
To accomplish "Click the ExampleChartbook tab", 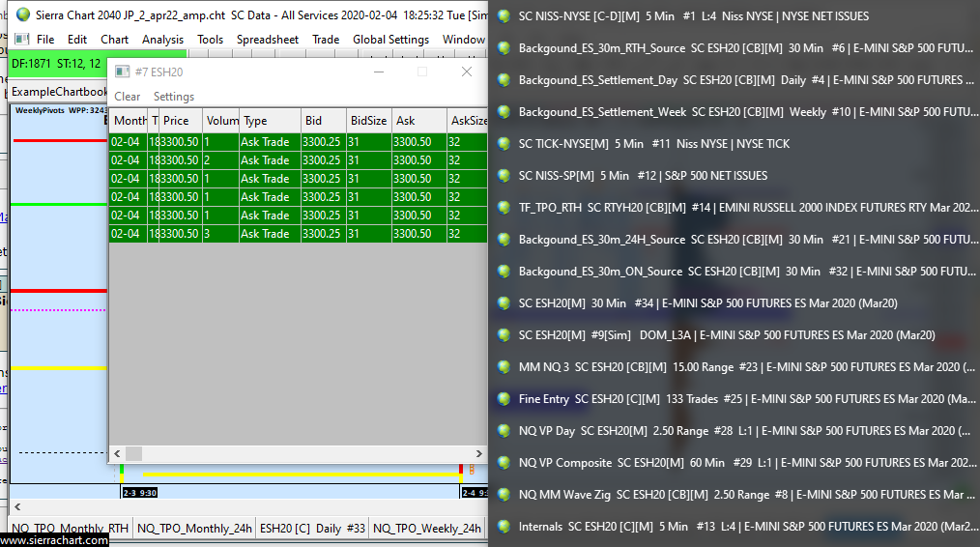I will point(59,92).
